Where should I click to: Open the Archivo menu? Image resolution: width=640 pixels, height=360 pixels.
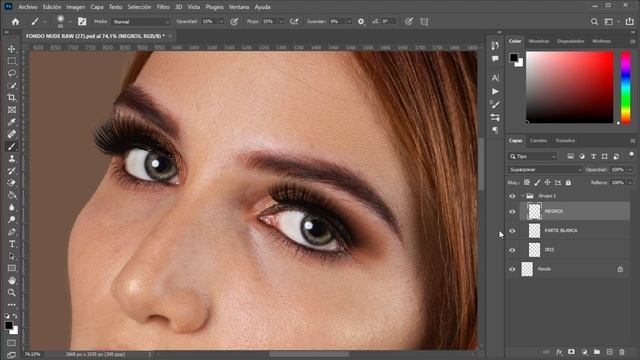[28, 7]
